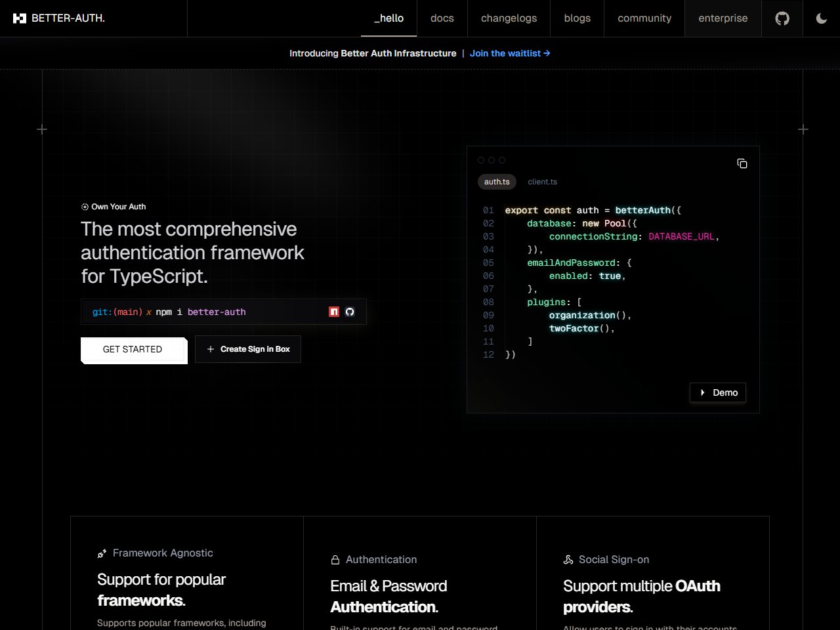Switch to the client.ts tab

click(x=542, y=182)
